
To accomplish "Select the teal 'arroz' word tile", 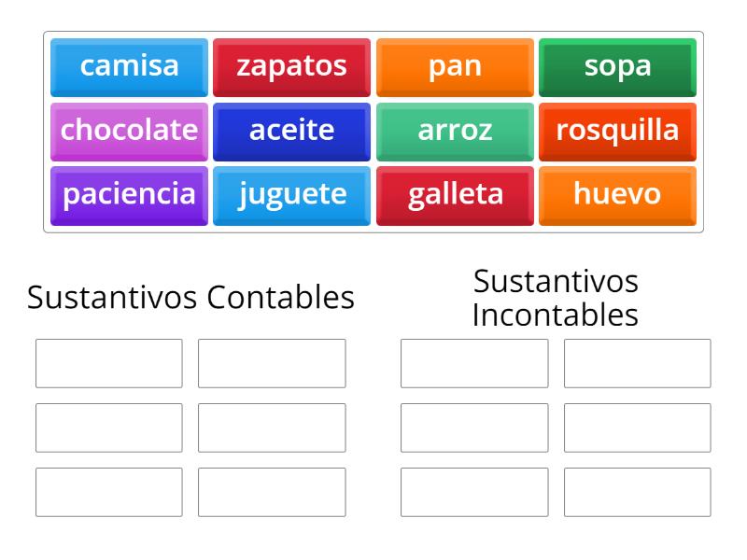I will coord(455,131).
